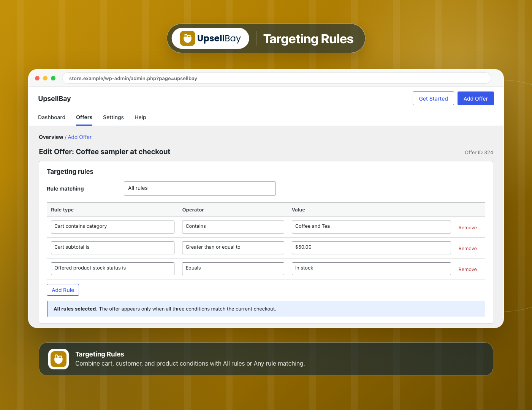The image size is (532, 410).
Task: Maximize window with the green button
Action: coord(53,78)
